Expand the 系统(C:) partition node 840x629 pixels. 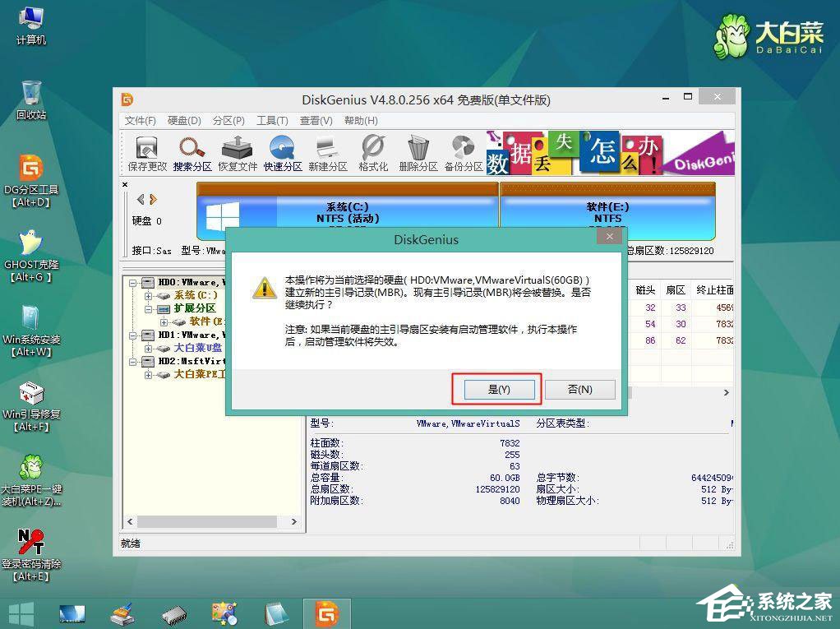pos(149,296)
